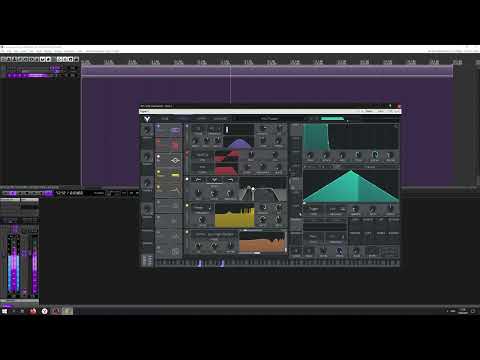Click the highlighted purple key on Vital's keyboard

[x=199, y=263]
